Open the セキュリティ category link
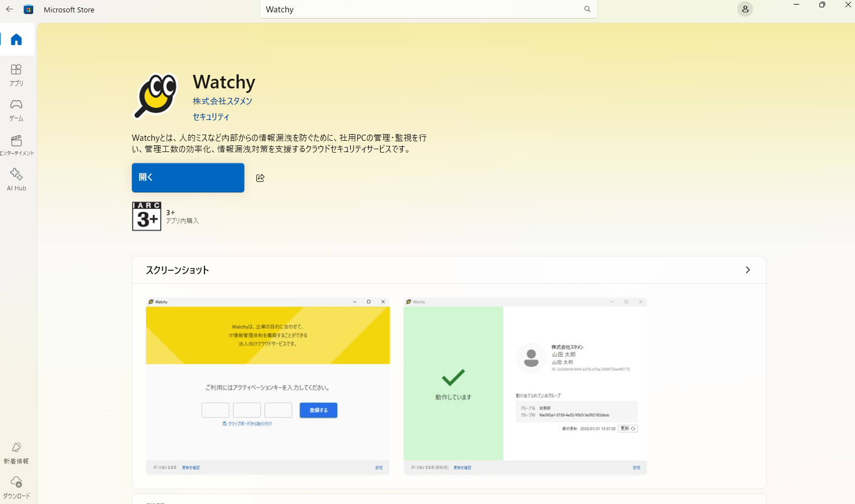855x504 pixels. (x=211, y=117)
